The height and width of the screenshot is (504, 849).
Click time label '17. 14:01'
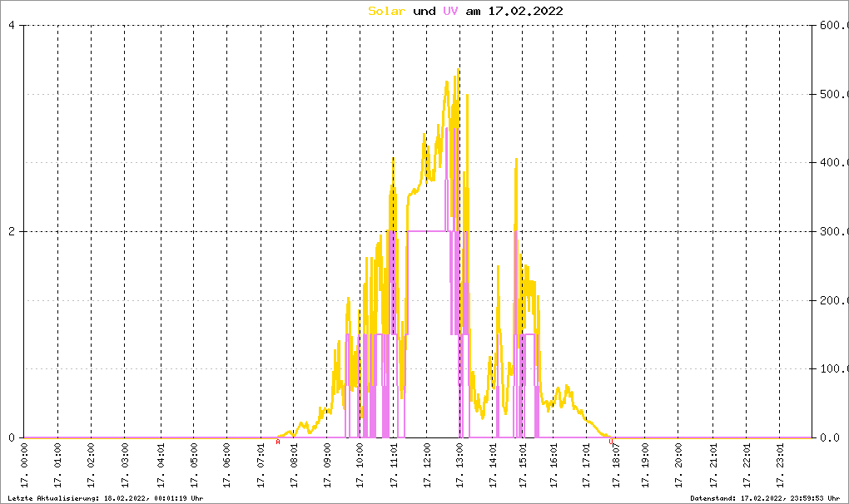[493, 466]
